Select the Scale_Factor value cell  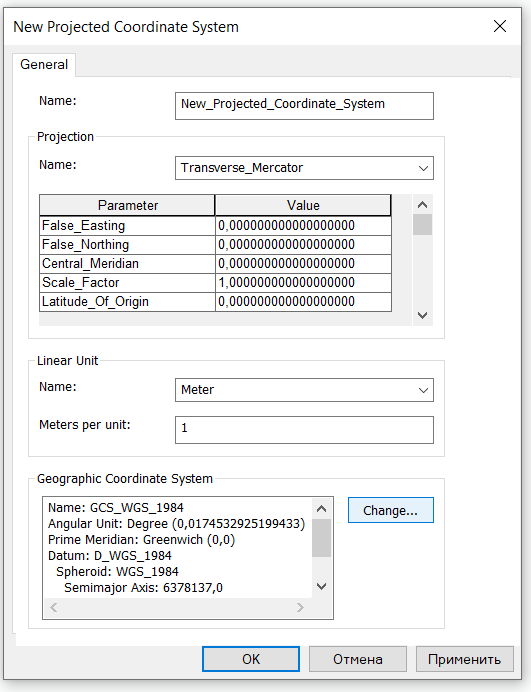point(303,282)
